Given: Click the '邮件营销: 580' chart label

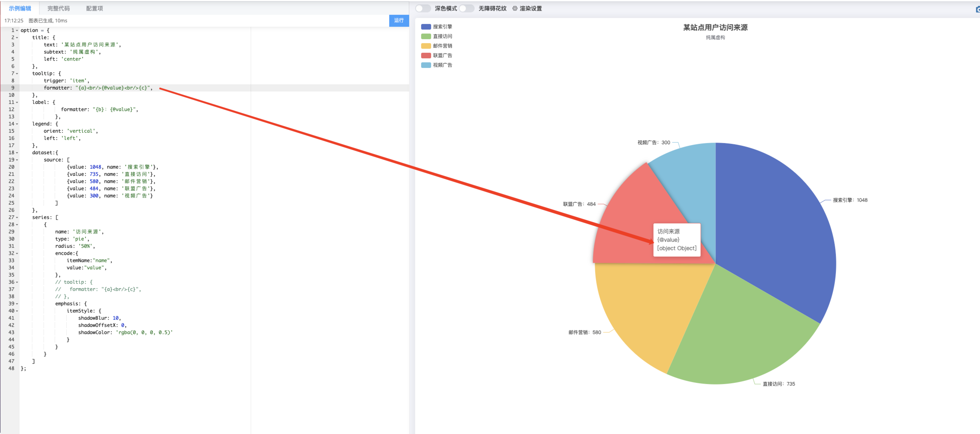Looking at the screenshot, I should click(x=585, y=332).
